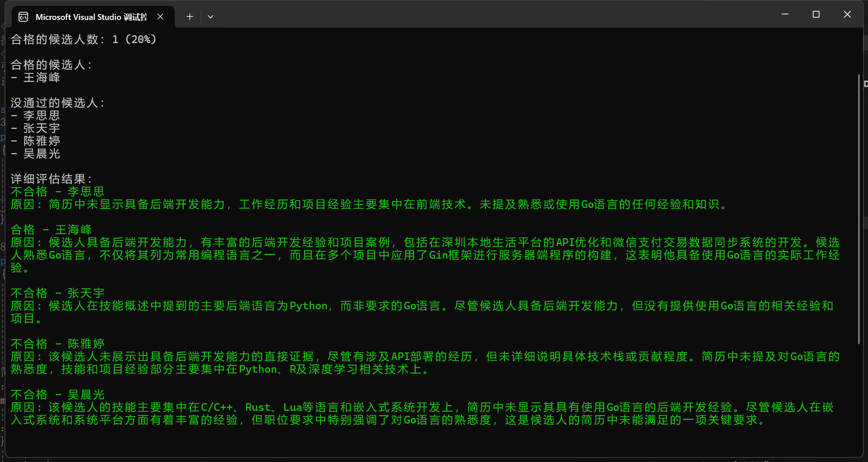Screen dimensions: 868x462
Task: Click the command prompt icon on the terminal tab
Action: [23, 16]
